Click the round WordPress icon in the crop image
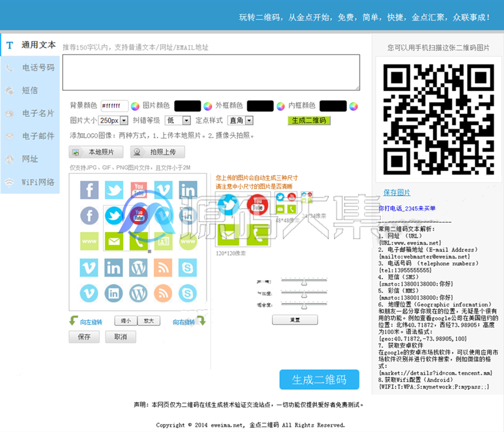The width and height of the screenshot is (504, 432). 138,293
